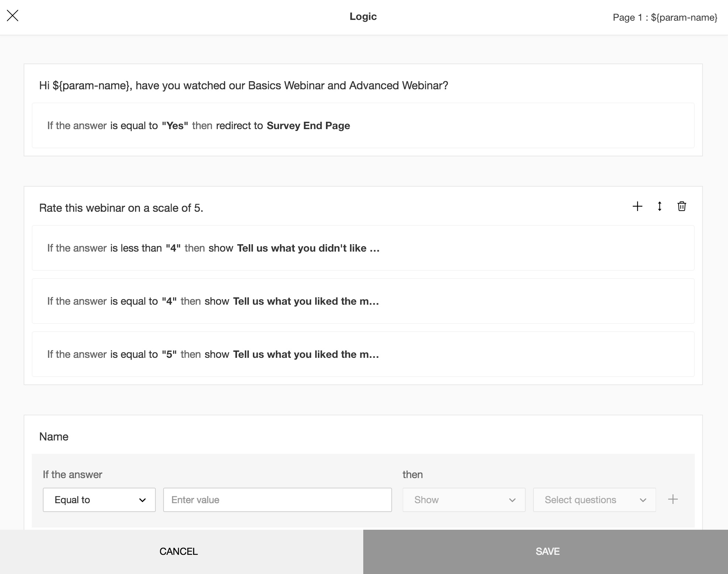The image size is (728, 574).
Task: Click the Name question title
Action: (x=54, y=437)
